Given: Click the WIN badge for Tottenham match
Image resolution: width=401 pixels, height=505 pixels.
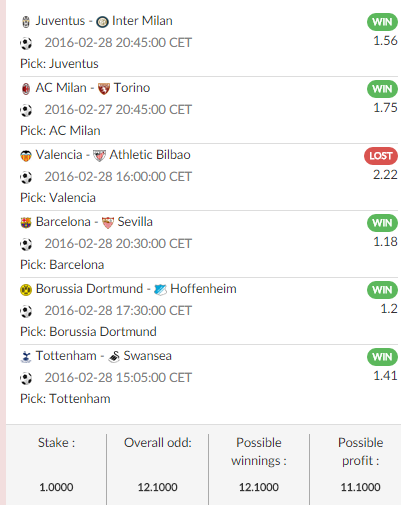Looking at the screenshot, I should (x=382, y=357).
